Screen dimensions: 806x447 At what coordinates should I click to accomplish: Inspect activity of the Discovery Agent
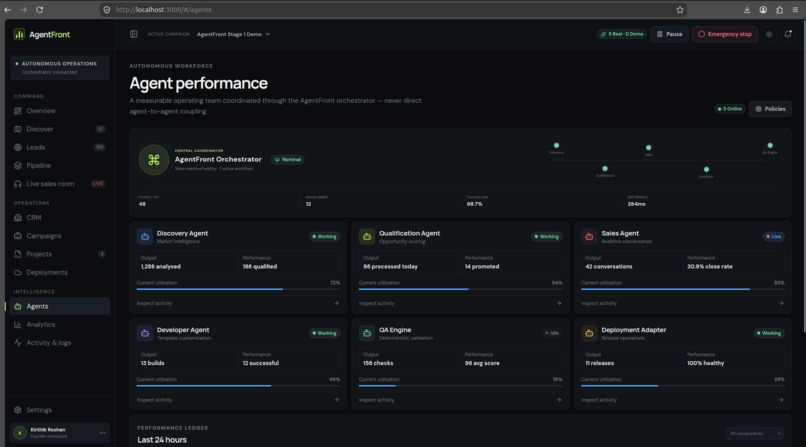238,304
